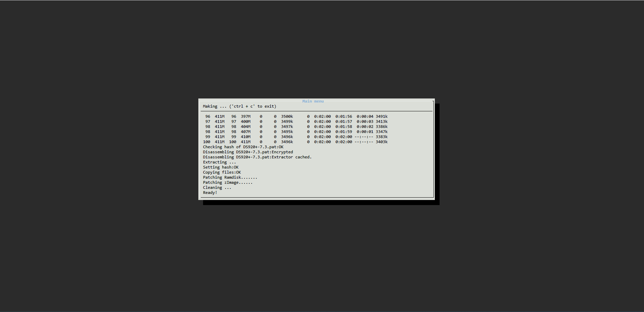Click the 'Patching Ramdisk' log line
The image size is (644, 312).
(230, 177)
